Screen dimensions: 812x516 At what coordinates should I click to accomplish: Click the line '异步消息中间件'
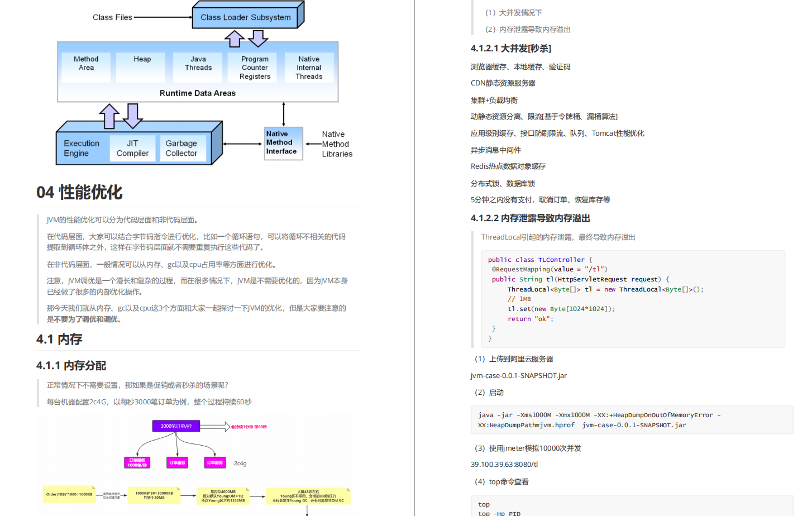pyautogui.click(x=496, y=150)
